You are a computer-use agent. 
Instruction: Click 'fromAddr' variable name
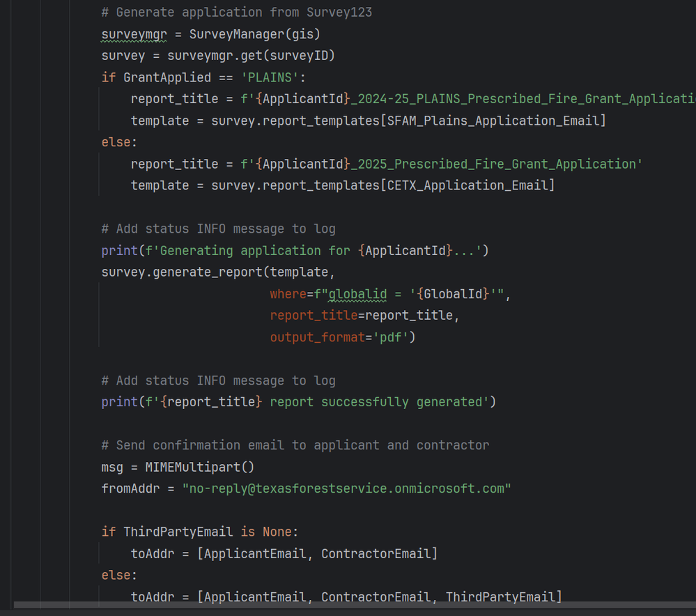tap(130, 489)
